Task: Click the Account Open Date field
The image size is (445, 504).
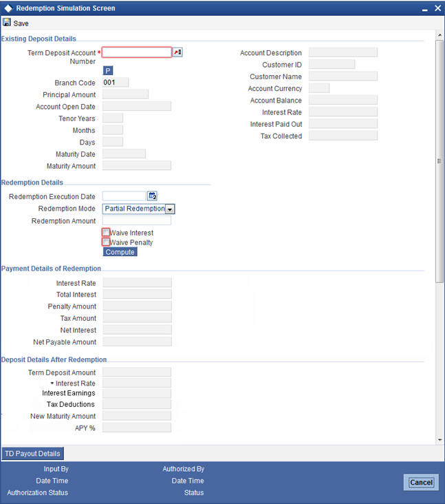Action: 137,107
